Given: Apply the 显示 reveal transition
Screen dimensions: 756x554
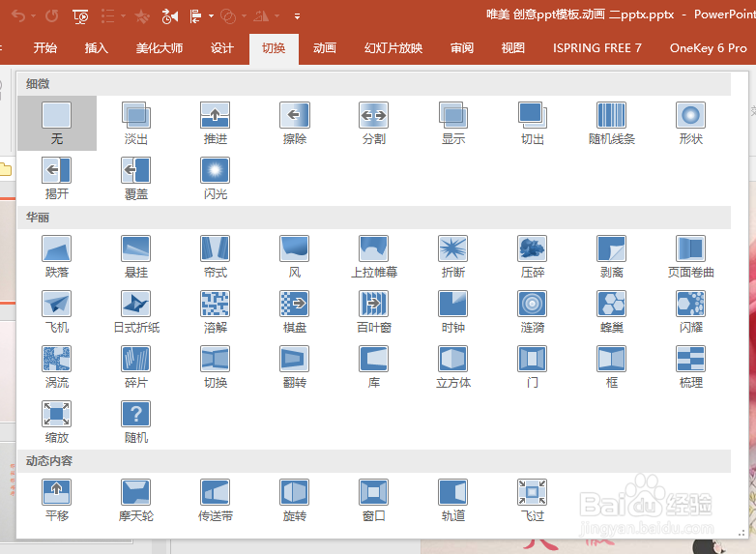Looking at the screenshot, I should (x=453, y=124).
